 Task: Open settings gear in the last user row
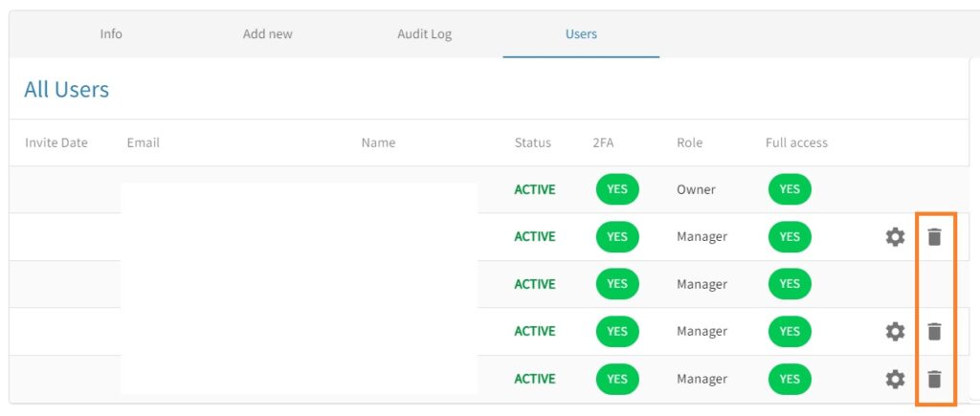(x=895, y=380)
